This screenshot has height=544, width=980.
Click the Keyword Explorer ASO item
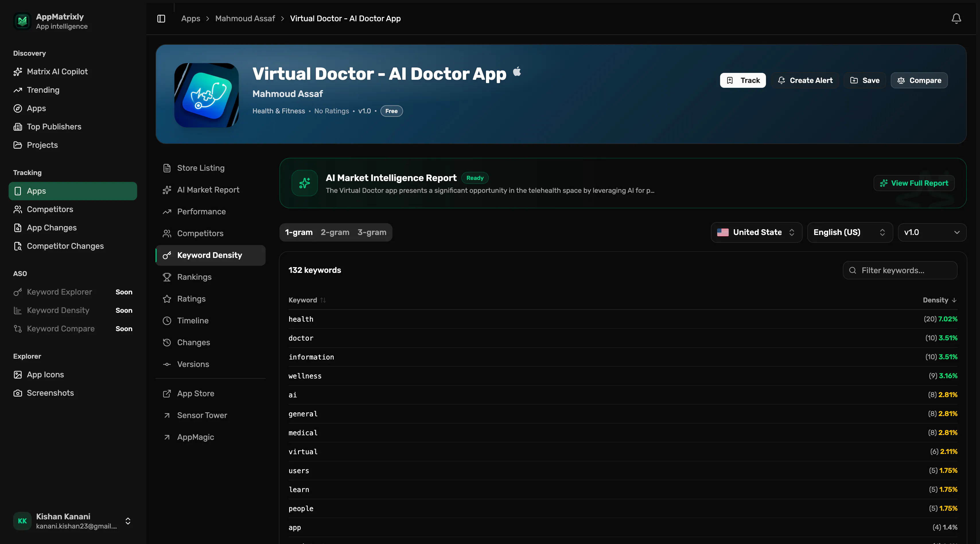pos(73,292)
